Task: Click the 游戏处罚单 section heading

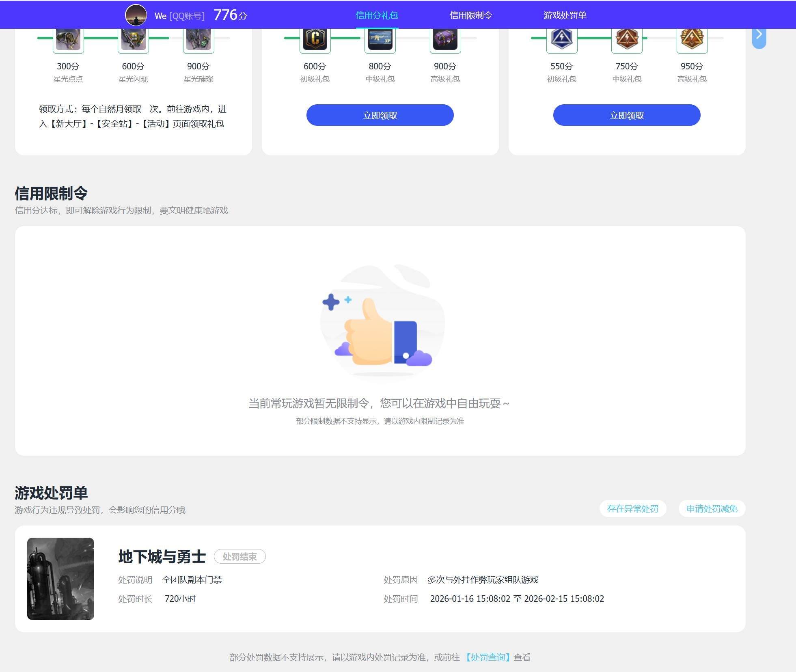Action: pos(51,493)
